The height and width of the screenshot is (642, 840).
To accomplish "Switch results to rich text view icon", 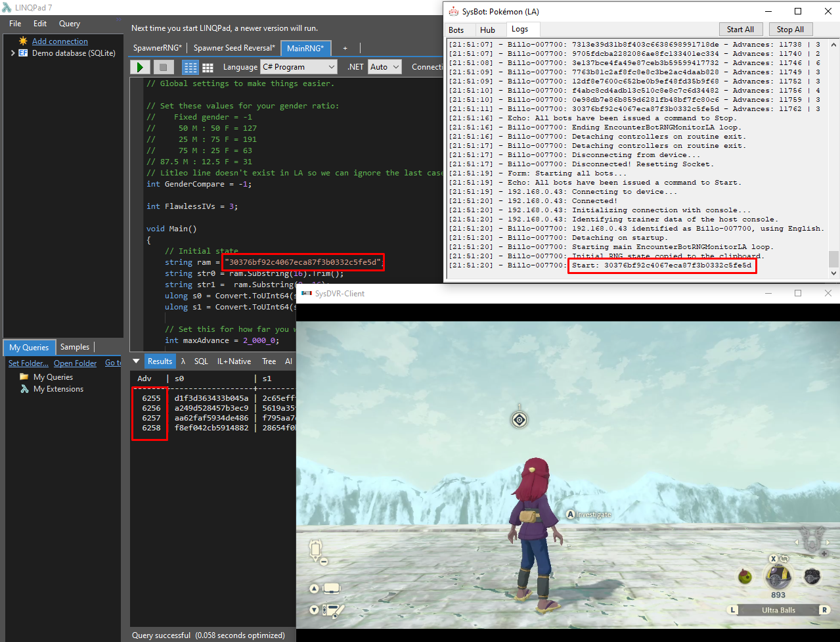I will tap(190, 67).
